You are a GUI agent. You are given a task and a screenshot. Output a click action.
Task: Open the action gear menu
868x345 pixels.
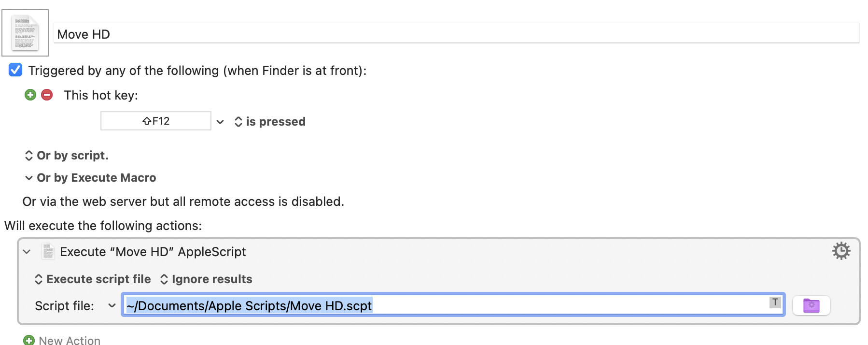click(841, 251)
